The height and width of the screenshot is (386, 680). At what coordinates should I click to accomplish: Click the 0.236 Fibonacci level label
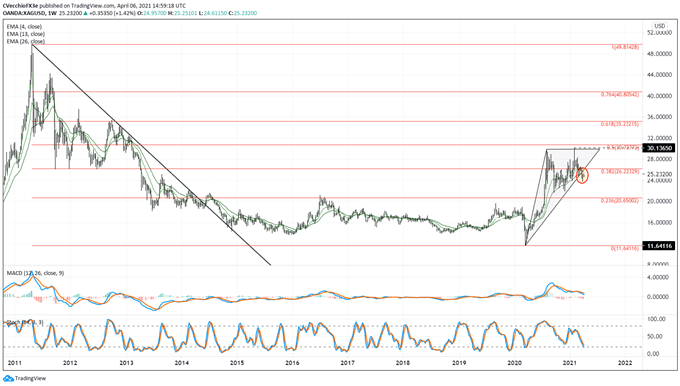(x=620, y=200)
